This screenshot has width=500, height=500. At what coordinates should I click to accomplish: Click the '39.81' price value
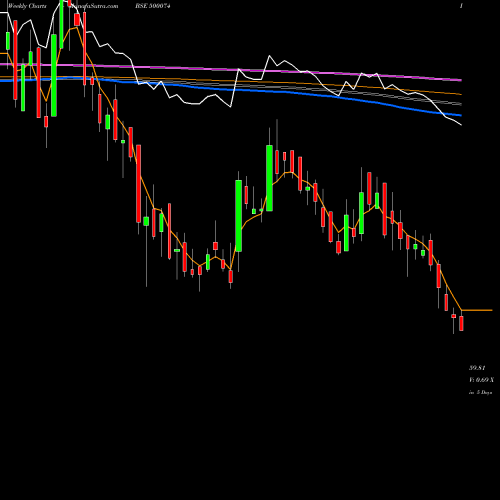(477, 368)
